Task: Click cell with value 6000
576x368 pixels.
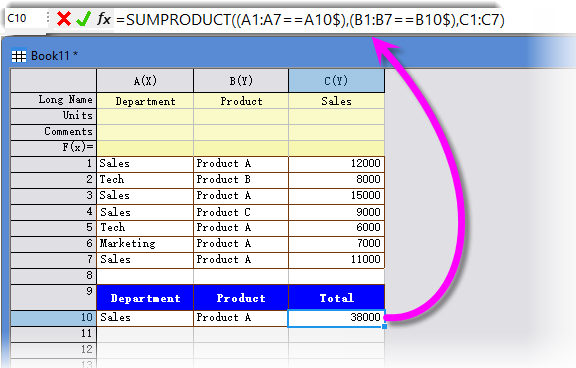Action: [x=336, y=228]
